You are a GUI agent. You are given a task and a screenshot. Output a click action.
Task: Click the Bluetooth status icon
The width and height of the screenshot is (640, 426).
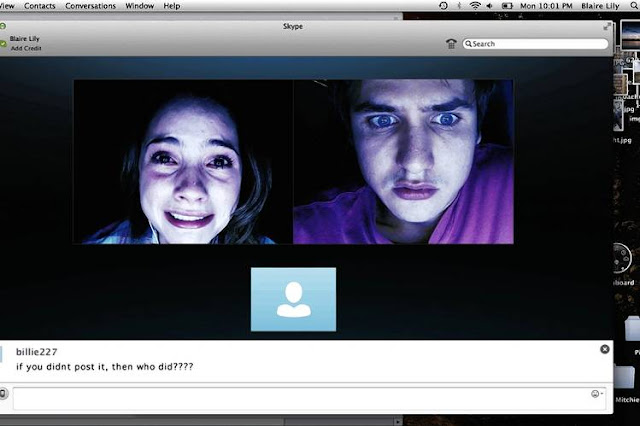459,6
